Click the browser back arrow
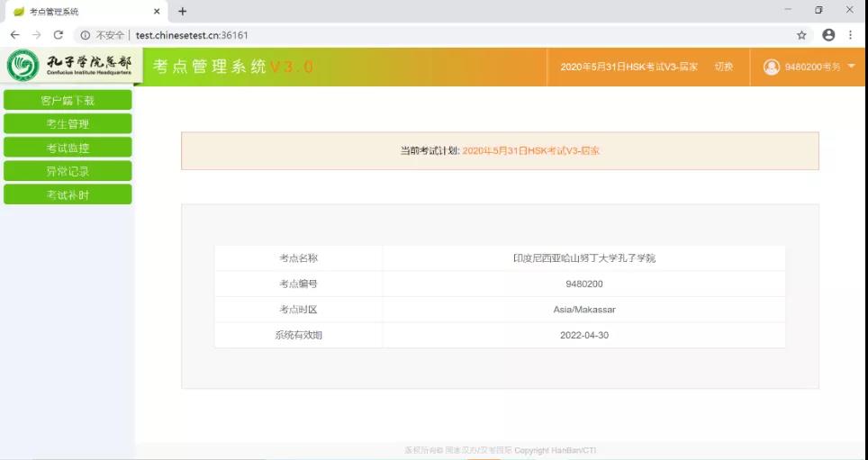The width and height of the screenshot is (868, 460). (x=15, y=35)
